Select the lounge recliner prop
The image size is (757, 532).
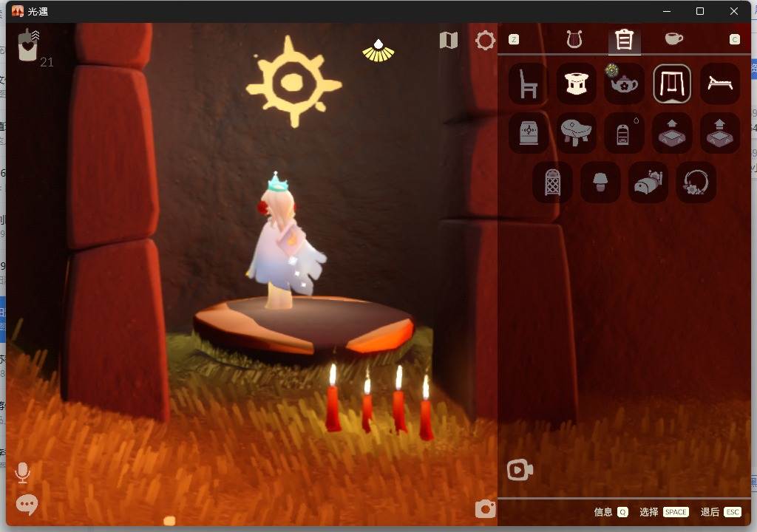point(720,84)
